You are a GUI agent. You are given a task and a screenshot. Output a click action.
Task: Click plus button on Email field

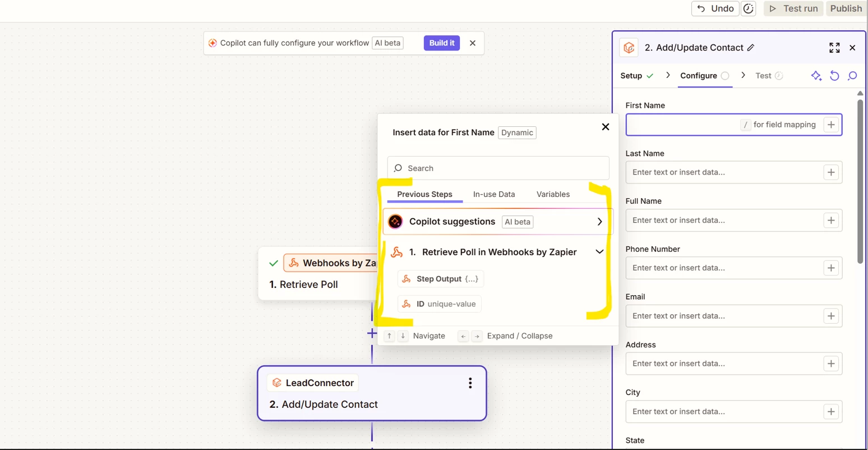tap(831, 316)
